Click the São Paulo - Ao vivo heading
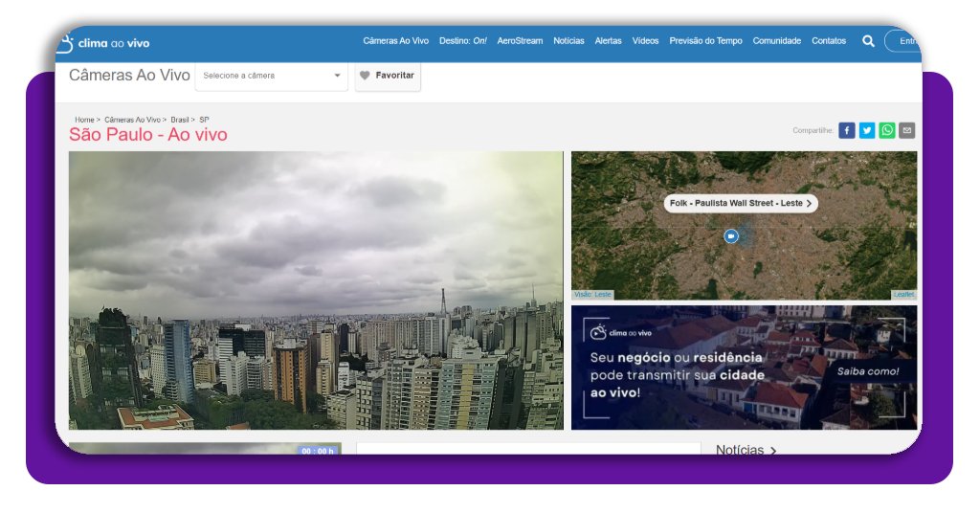980x513 pixels. tap(148, 134)
